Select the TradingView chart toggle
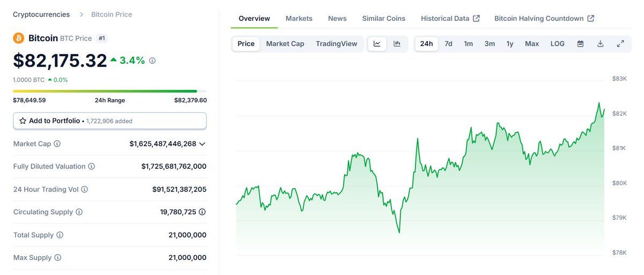This screenshot has width=644, height=275. click(x=336, y=44)
